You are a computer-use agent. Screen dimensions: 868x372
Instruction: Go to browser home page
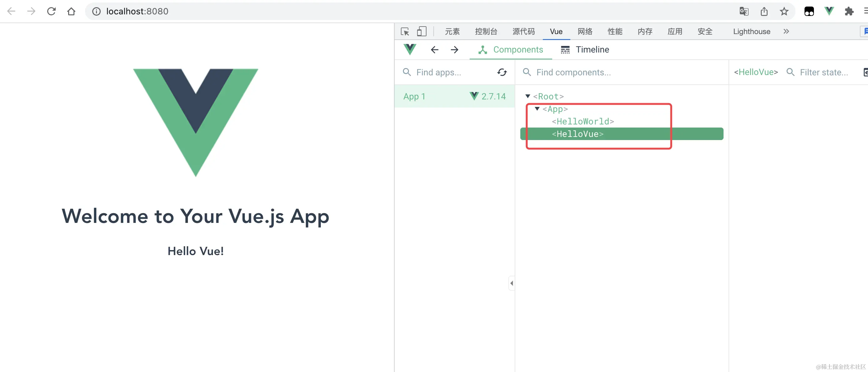click(71, 11)
